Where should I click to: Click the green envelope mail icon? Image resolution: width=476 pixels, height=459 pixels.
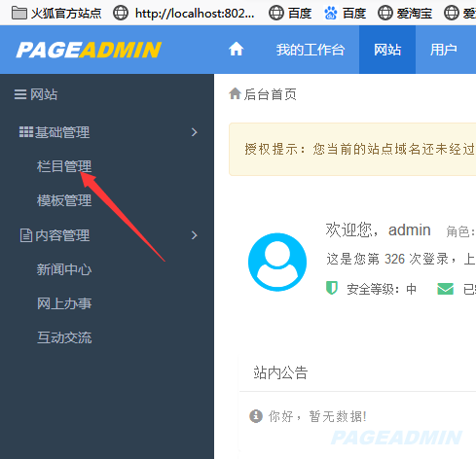coord(446,289)
